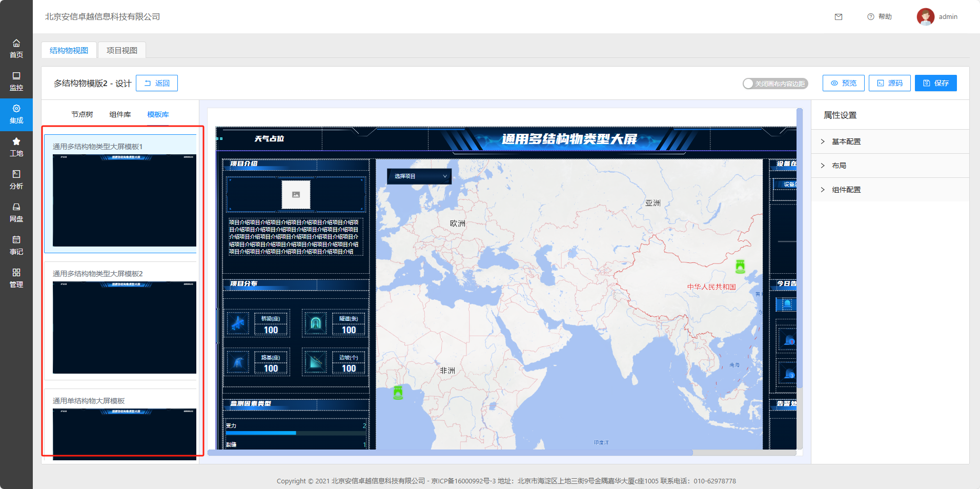The image size is (980, 489).
Task: Click the 保存 save button
Action: point(935,83)
